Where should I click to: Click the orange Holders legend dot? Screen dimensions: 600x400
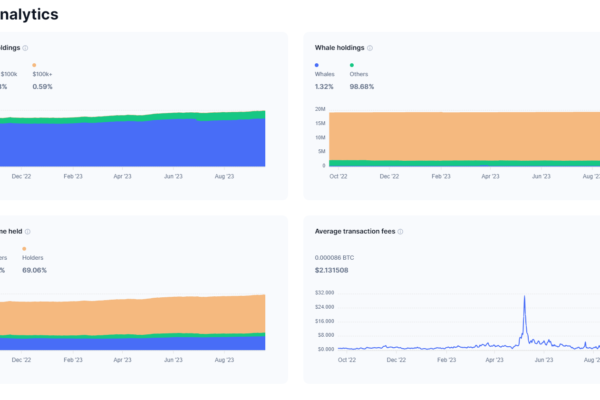[24, 248]
